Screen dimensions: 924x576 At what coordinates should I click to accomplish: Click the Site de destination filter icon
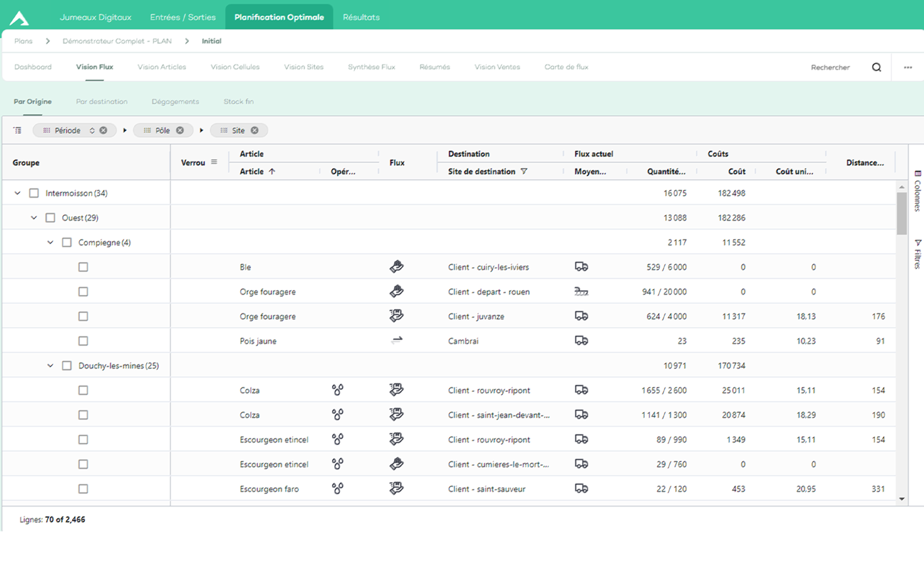click(x=524, y=171)
